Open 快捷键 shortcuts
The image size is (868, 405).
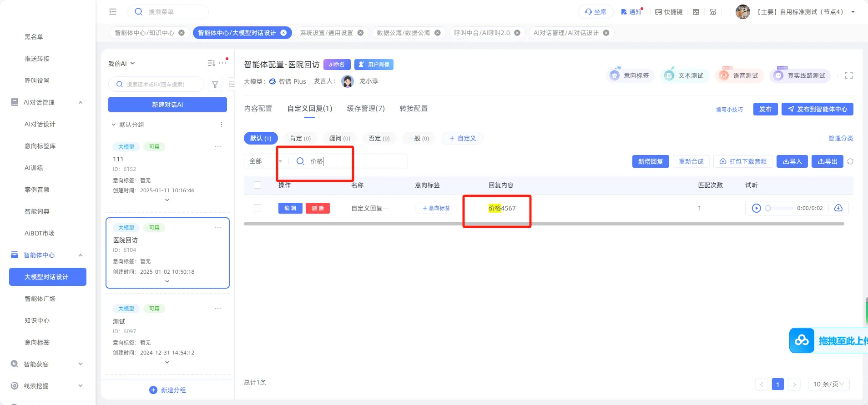[x=669, y=12]
